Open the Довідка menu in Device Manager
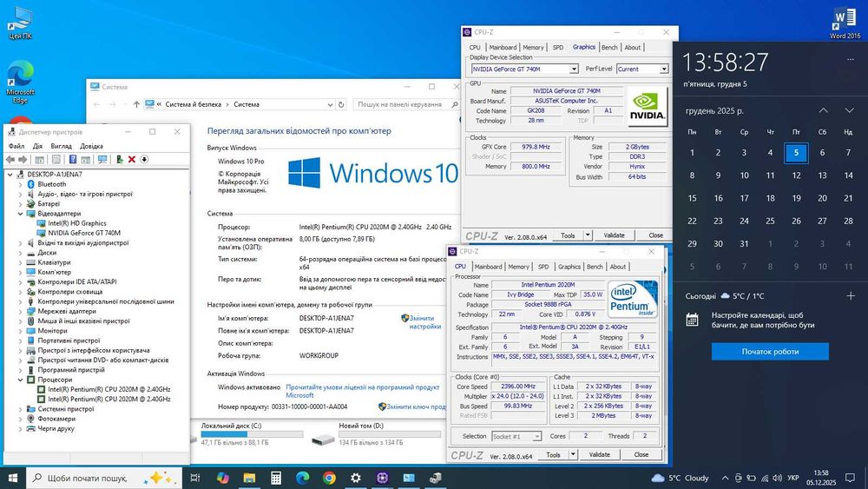The image size is (868, 489). (x=91, y=146)
